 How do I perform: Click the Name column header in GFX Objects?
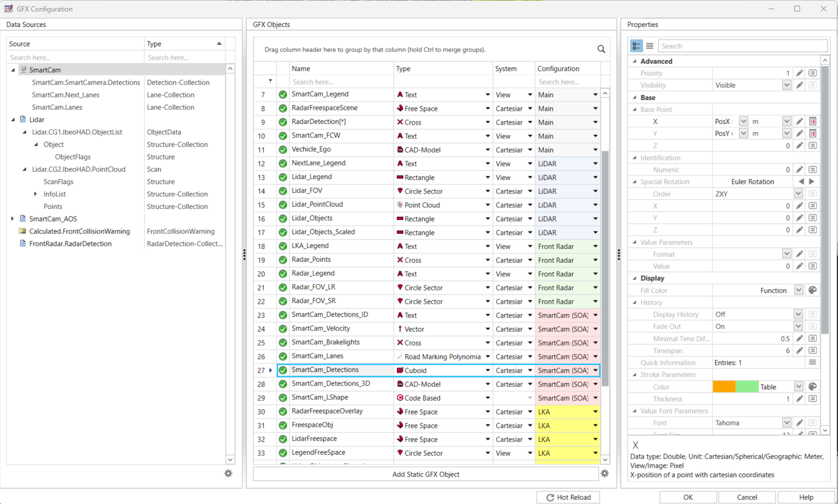click(x=341, y=68)
